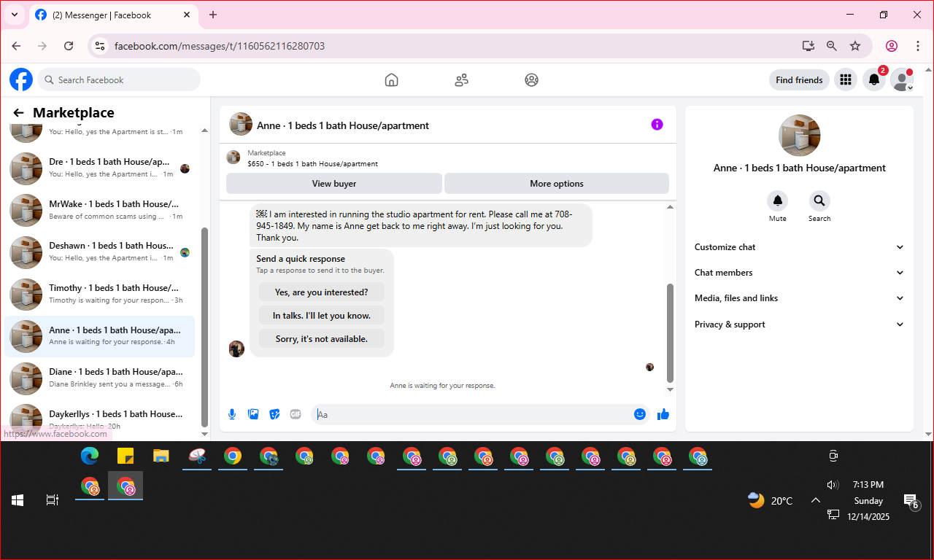Click sender avatar beside quick responses

pyautogui.click(x=236, y=349)
